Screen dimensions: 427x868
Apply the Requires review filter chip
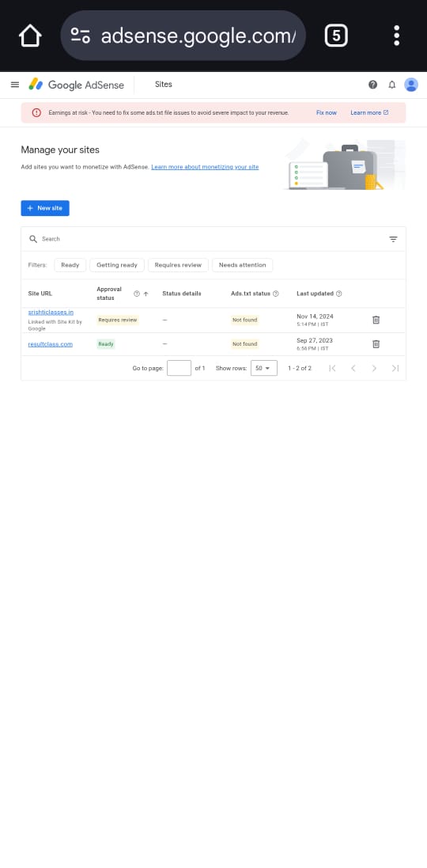(178, 265)
